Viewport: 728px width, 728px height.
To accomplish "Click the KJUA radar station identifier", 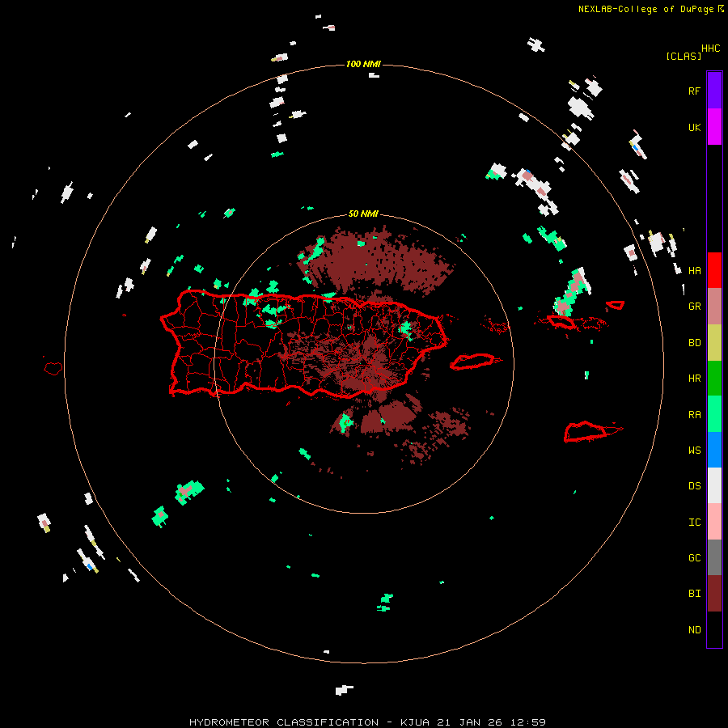I will (415, 722).
